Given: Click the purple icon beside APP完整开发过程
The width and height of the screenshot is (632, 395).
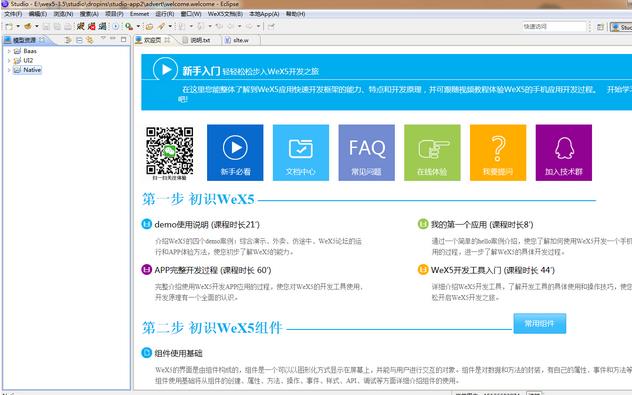Looking at the screenshot, I should tap(147, 270).
